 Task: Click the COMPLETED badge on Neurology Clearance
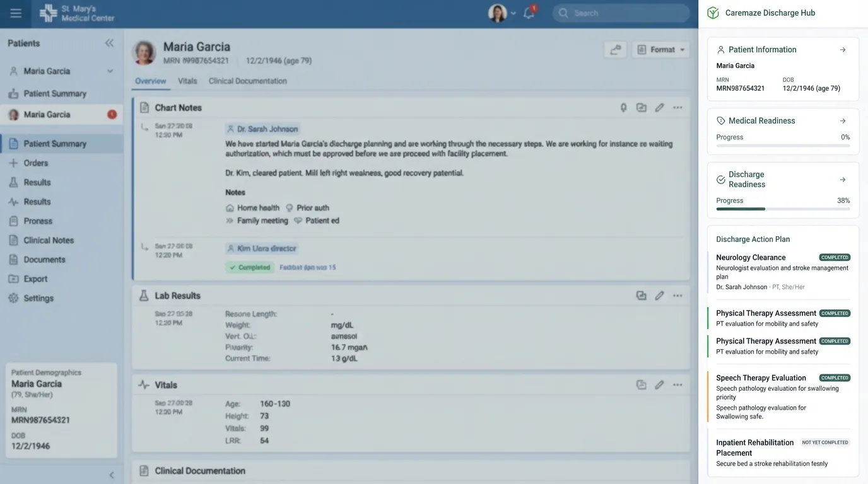(835, 257)
